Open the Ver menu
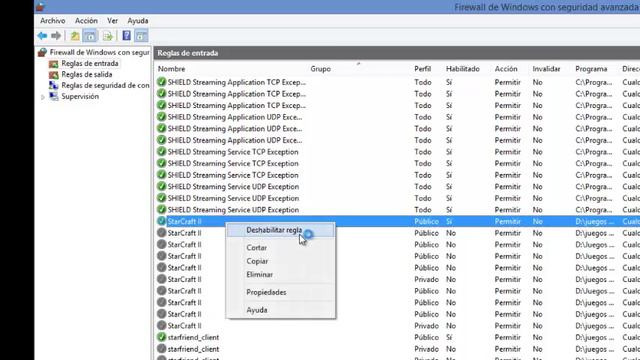This screenshot has width=640, height=360. pyautogui.click(x=113, y=20)
